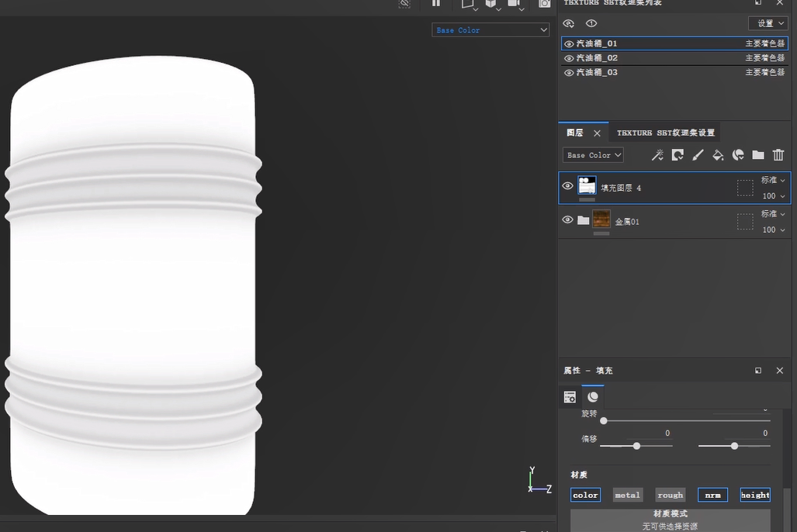The image size is (797, 532).
Task: Add a fill layer with the bucket icon
Action: pos(718,155)
